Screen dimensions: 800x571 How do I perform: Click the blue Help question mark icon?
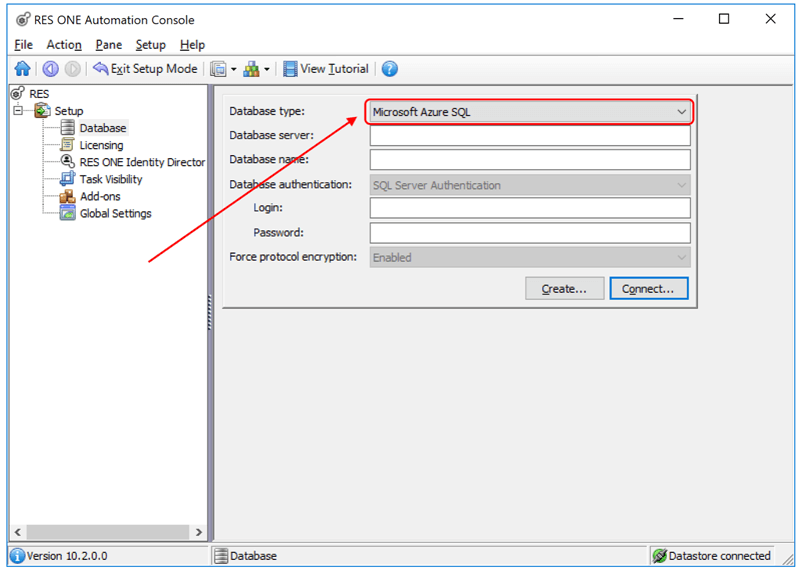coord(390,69)
